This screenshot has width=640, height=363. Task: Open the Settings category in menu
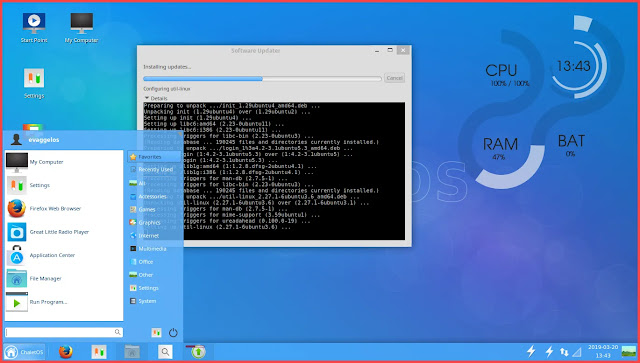(154, 288)
